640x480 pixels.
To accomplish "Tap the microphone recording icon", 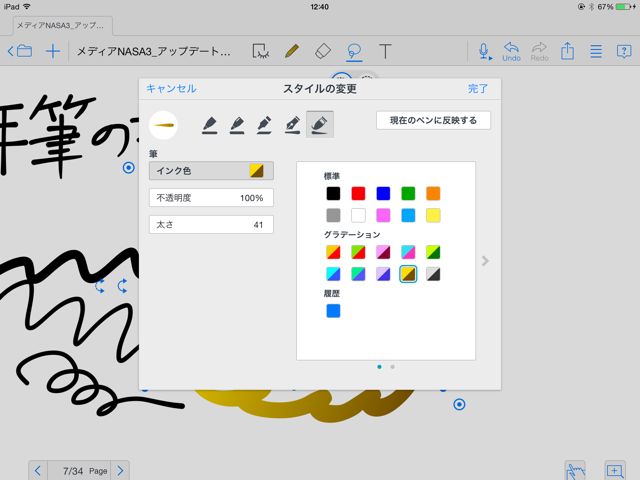I will [x=484, y=52].
